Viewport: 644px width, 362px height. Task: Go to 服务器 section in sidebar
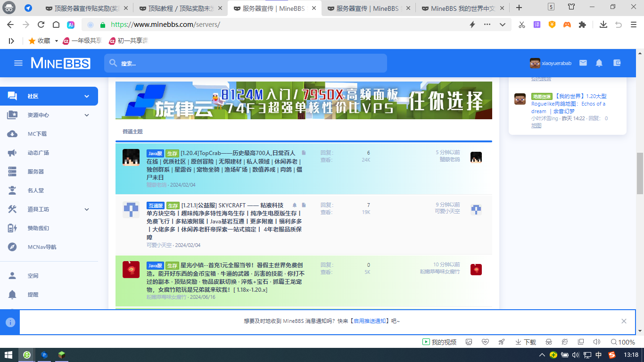(36, 172)
